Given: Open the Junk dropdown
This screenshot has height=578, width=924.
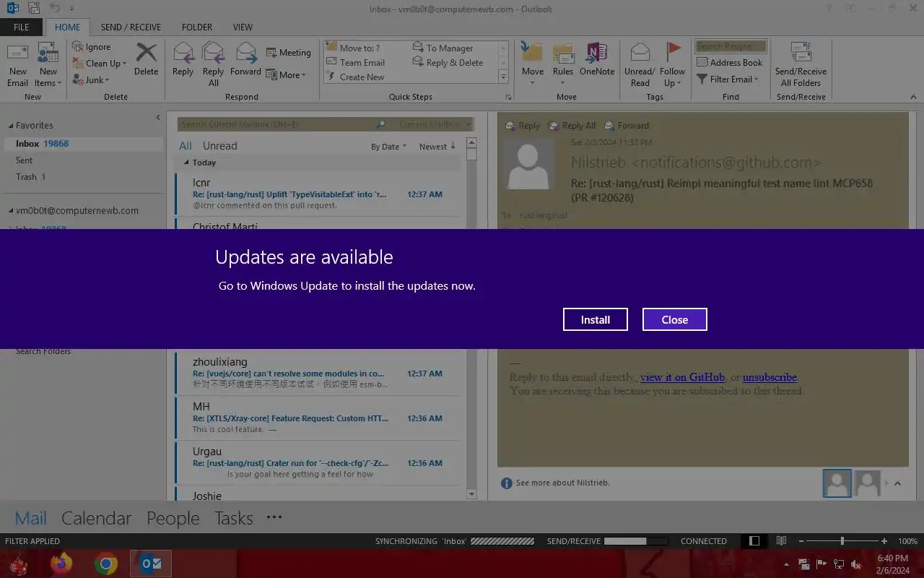Looking at the screenshot, I should coord(91,80).
